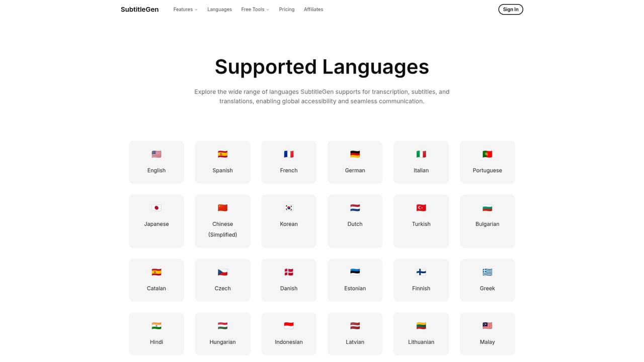Click the Hungarian language label
This screenshot has width=644, height=362.
[222, 342]
